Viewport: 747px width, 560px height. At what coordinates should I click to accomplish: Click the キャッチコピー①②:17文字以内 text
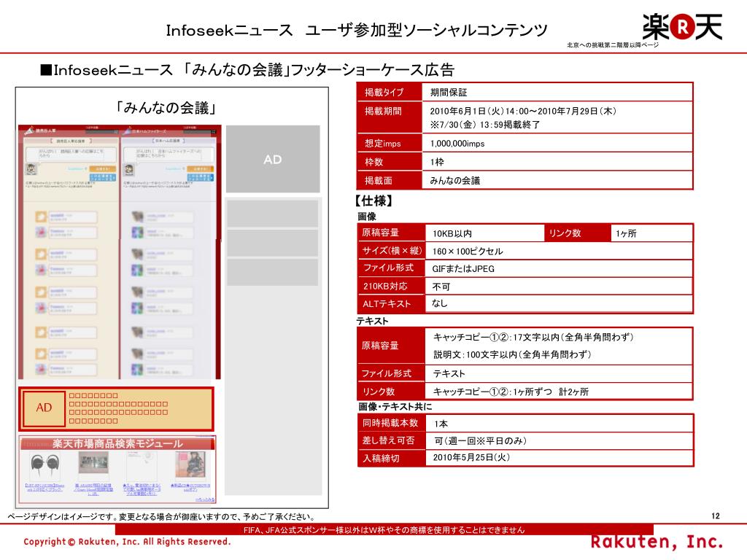(533, 338)
